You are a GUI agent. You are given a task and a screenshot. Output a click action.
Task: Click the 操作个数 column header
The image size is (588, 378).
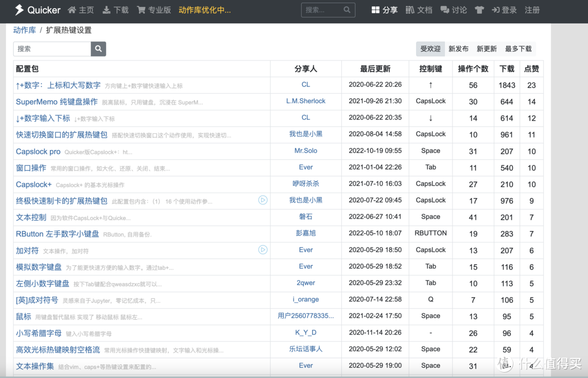pyautogui.click(x=473, y=69)
